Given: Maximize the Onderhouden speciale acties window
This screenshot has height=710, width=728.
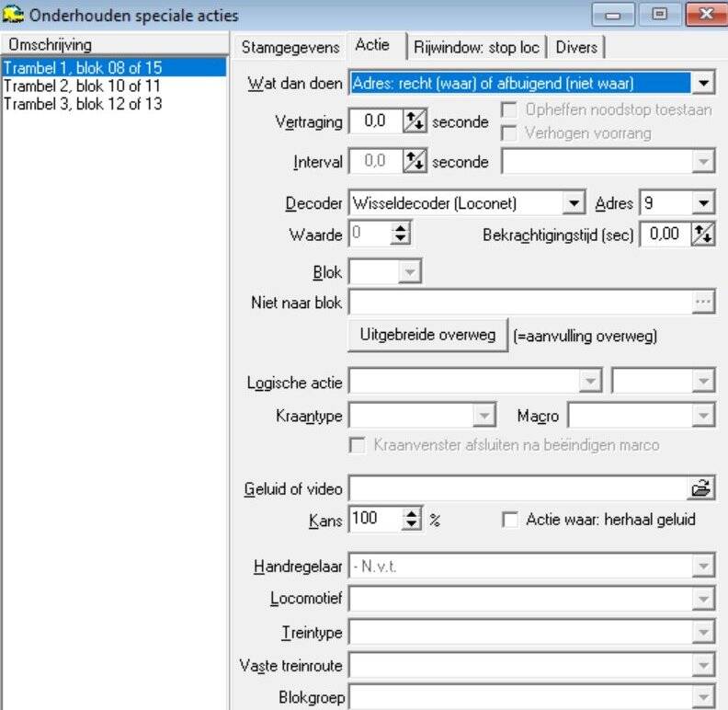Looking at the screenshot, I should 659,15.
